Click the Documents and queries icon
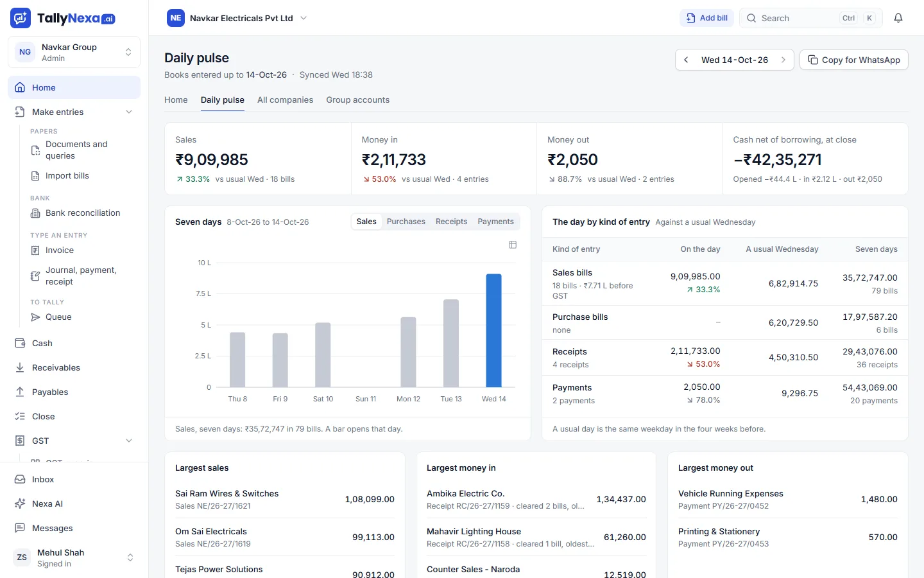 coord(36,150)
